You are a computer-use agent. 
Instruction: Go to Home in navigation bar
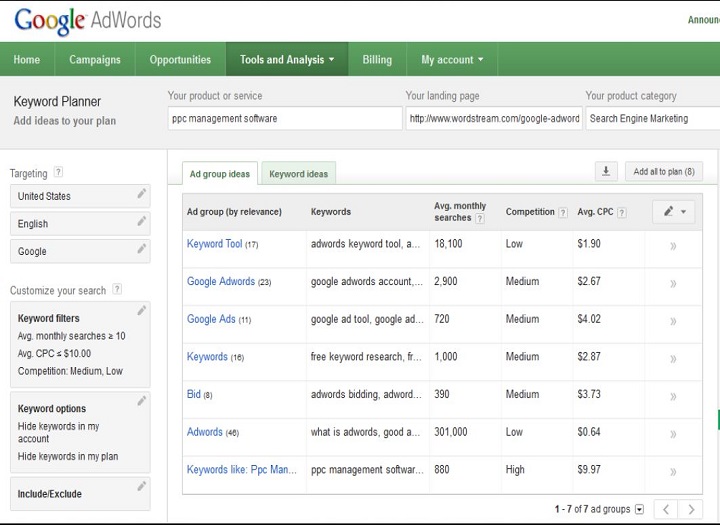click(27, 59)
